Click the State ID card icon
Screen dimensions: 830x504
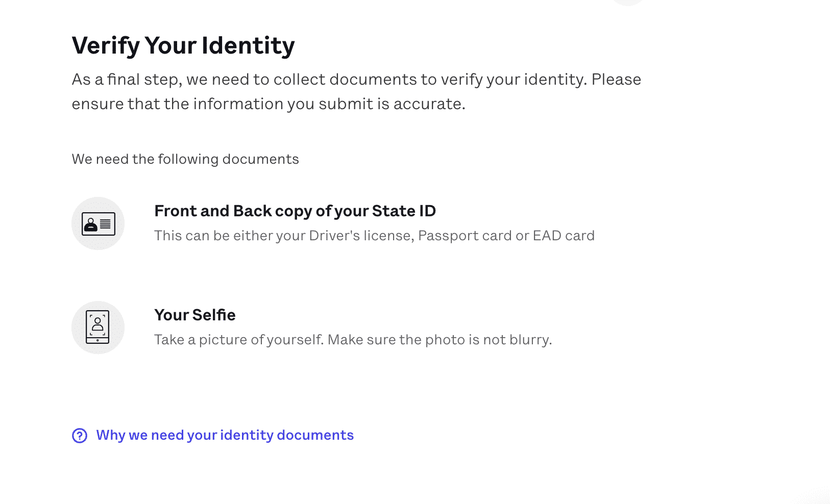coord(98,223)
